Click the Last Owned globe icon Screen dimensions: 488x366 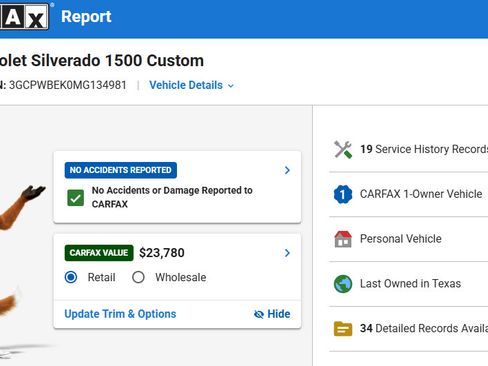(x=343, y=284)
